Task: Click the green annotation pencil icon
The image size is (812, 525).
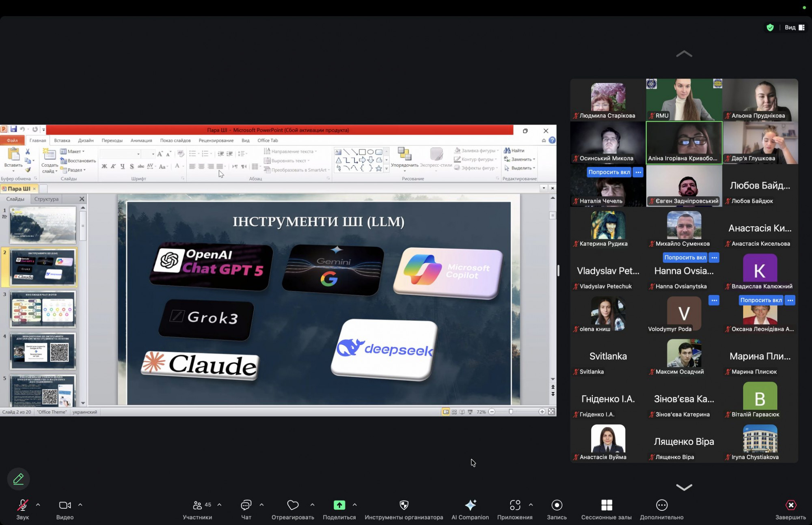Action: pos(18,479)
